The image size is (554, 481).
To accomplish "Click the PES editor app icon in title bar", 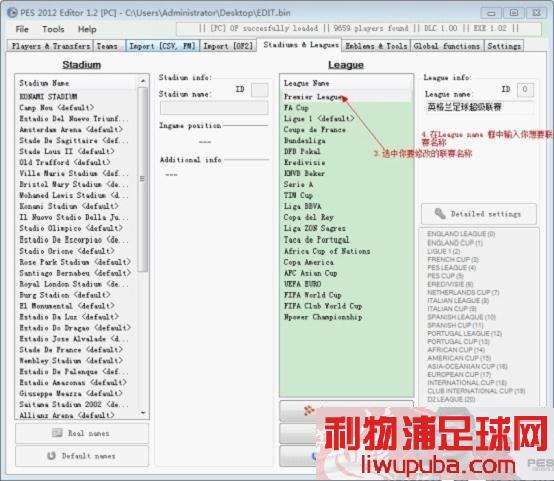I will click(12, 12).
